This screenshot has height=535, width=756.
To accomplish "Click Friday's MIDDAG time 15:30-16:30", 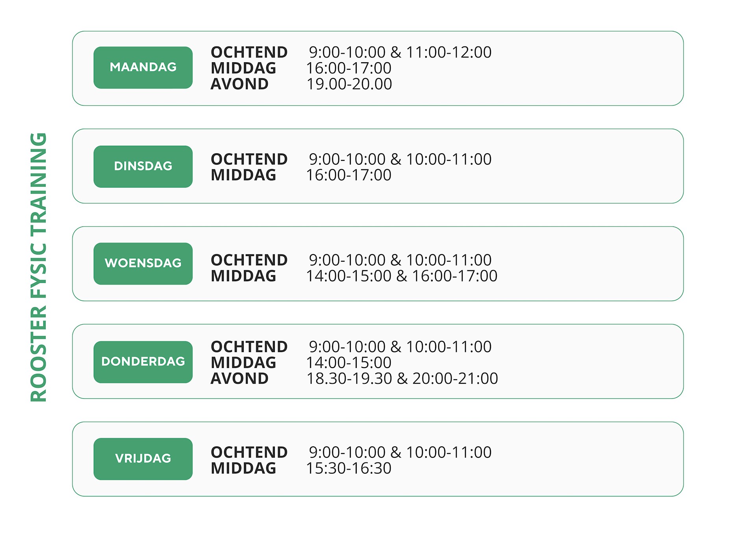I will [349, 468].
